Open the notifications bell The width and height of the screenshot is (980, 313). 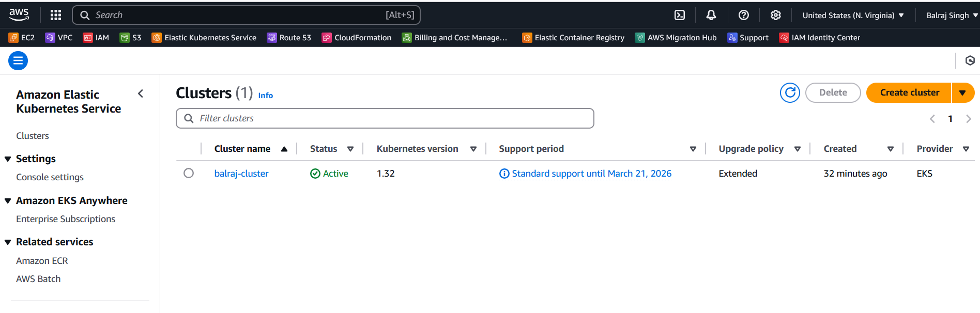pos(711,15)
